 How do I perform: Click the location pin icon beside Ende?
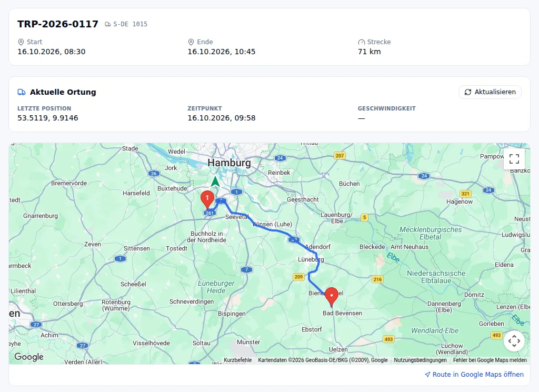[x=191, y=42]
